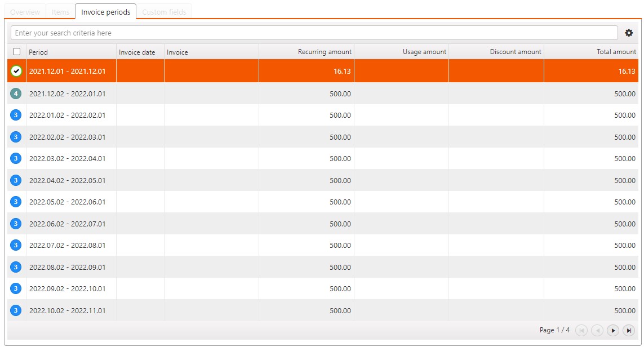
Task: Click the status badge 4 for period 2021.12.02
Action: [16, 94]
